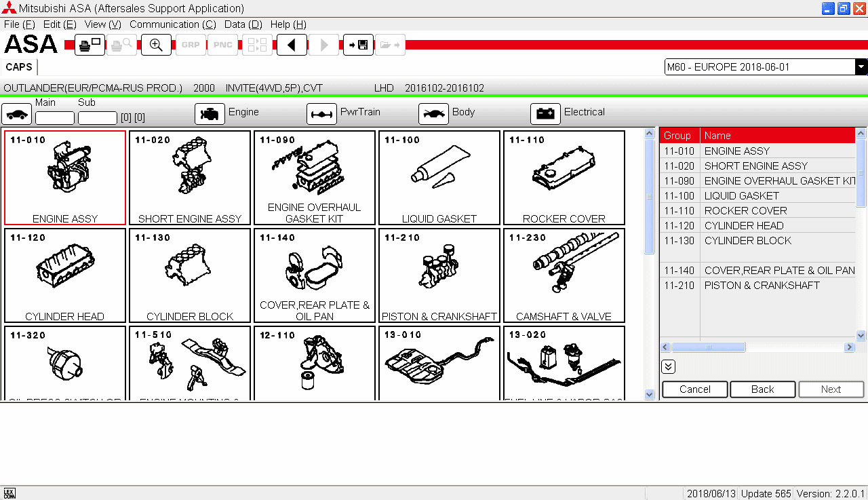Click the group list horizontal scrollbar thumb
The height and width of the screenshot is (500, 868).
(x=708, y=347)
